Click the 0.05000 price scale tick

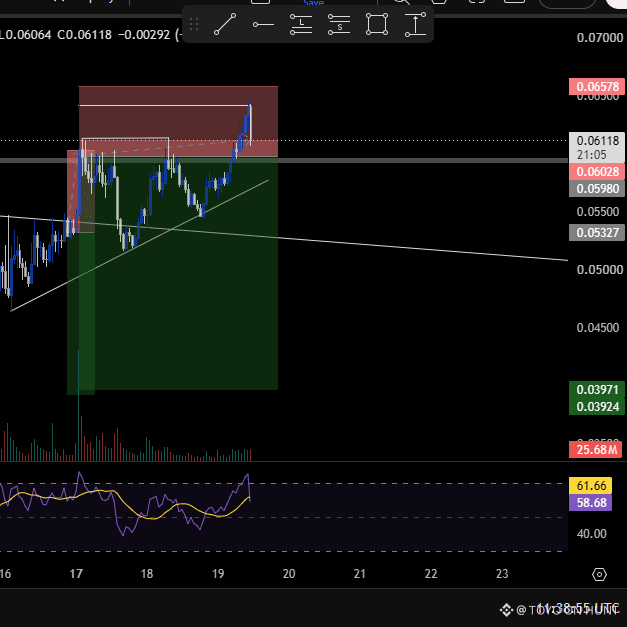point(599,270)
